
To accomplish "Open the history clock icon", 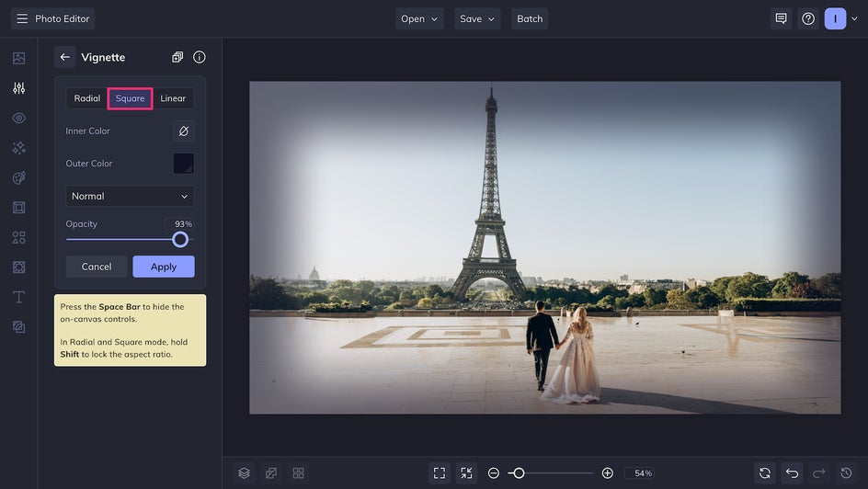I will 846,473.
